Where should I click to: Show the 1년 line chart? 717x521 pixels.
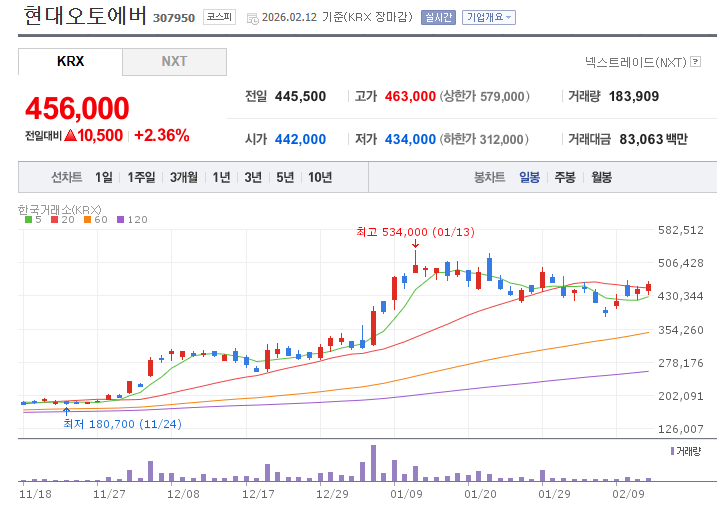pyautogui.click(x=221, y=177)
